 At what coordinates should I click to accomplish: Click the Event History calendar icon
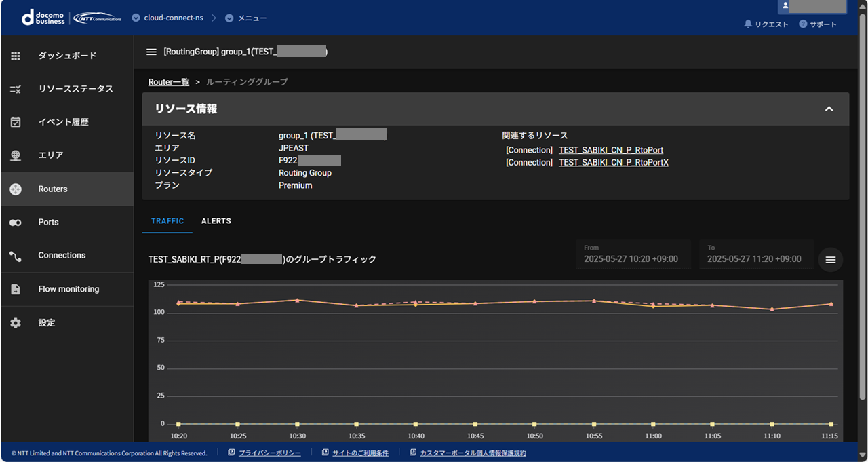16,122
